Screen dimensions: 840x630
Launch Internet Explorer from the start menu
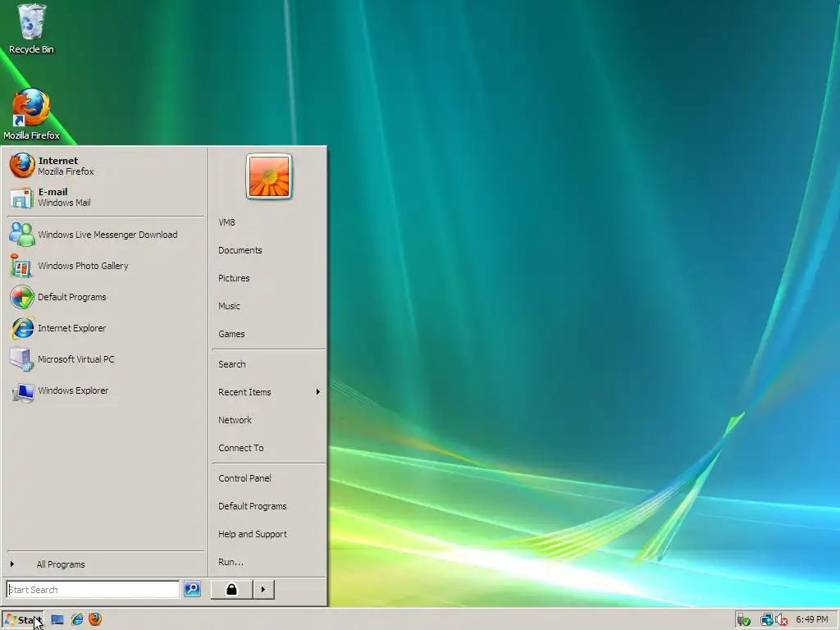106,328
